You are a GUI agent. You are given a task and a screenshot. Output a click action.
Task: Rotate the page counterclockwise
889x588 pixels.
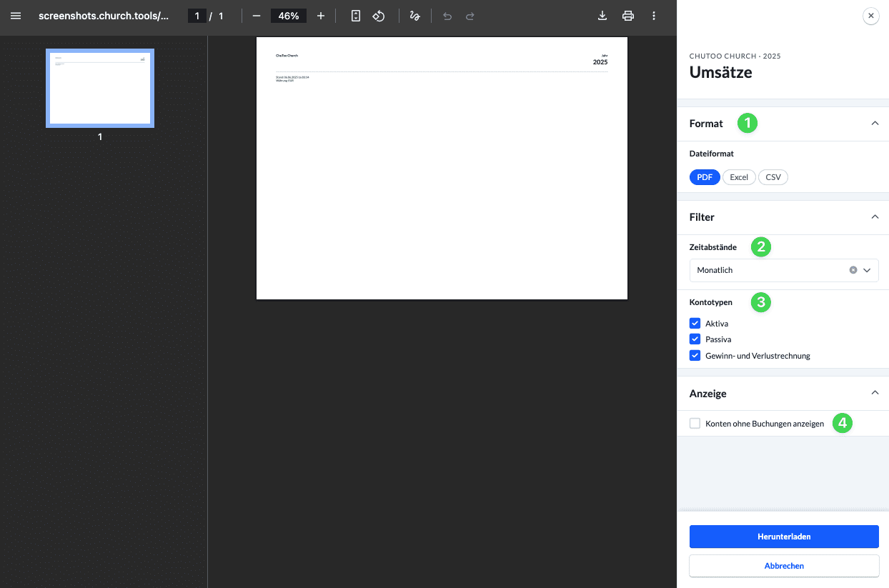pyautogui.click(x=379, y=16)
